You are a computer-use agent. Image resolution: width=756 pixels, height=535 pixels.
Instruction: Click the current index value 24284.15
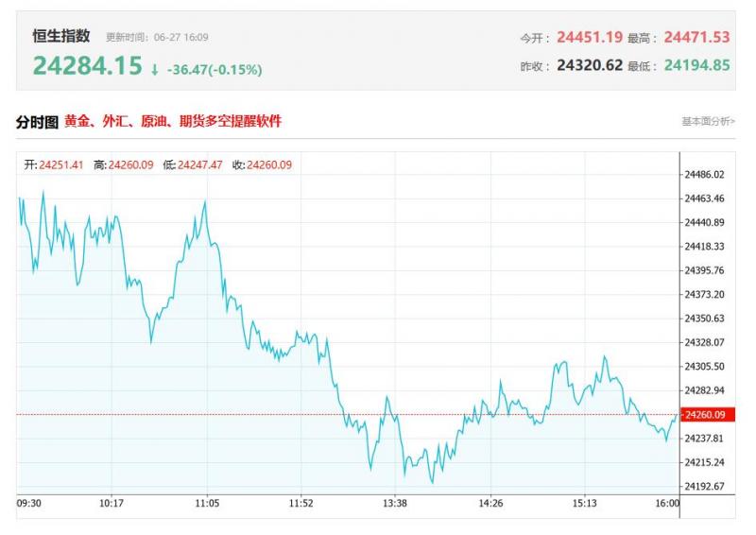pos(87,65)
